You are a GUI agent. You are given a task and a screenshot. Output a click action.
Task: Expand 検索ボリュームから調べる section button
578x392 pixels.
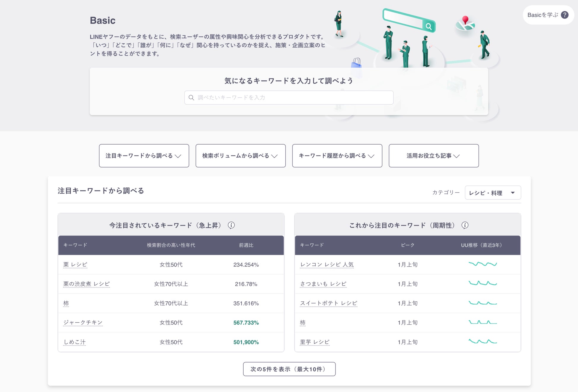240,156
